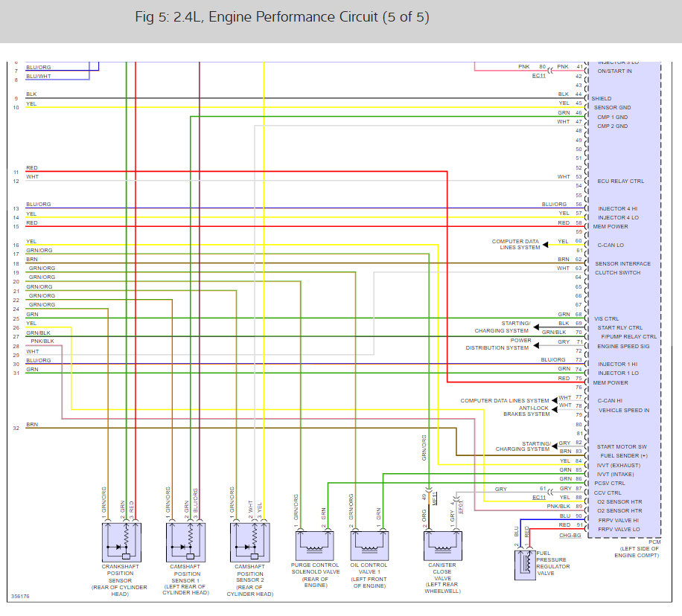The image size is (682, 616).
Task: Click the PCM location caption
Action: pos(637,548)
